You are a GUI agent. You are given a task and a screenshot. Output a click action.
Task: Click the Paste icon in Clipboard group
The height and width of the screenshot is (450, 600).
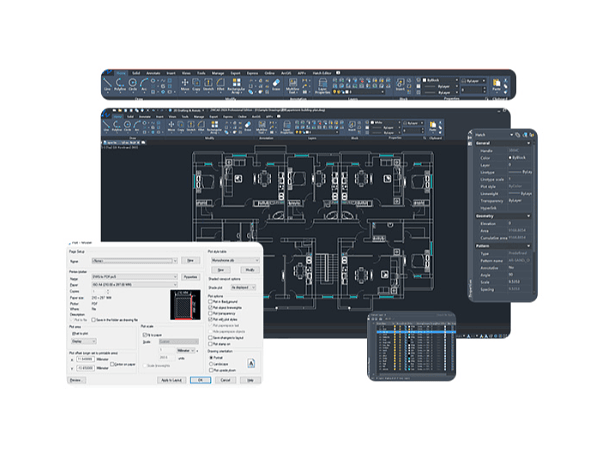(495, 87)
